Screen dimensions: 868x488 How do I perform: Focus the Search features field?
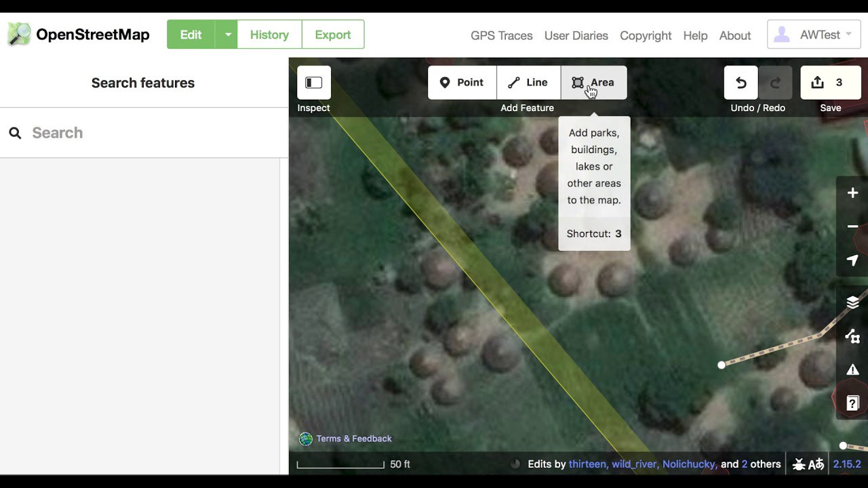[x=144, y=133]
